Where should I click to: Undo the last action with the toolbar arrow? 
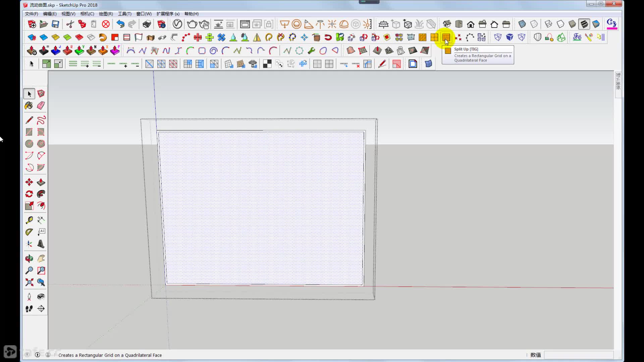pyautogui.click(x=120, y=24)
